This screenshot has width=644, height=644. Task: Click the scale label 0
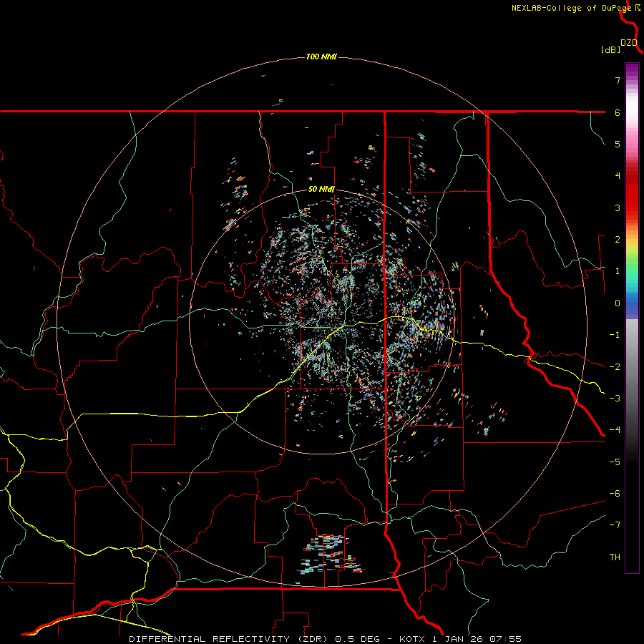pyautogui.click(x=618, y=303)
